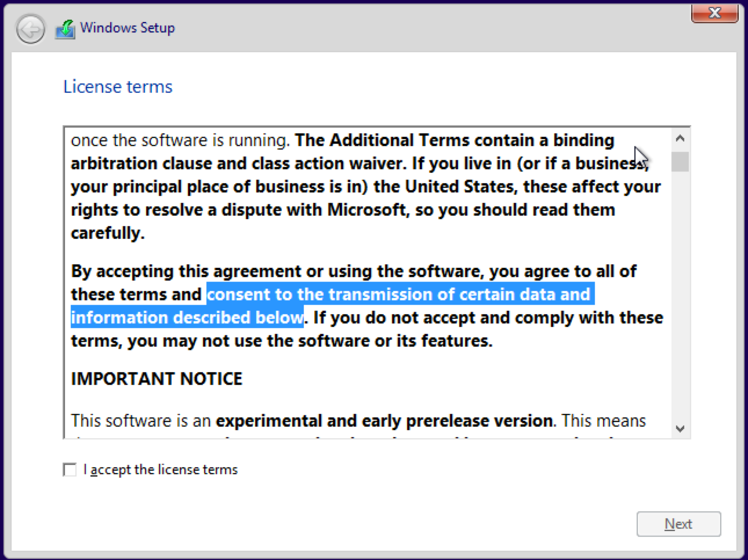748x560 pixels.
Task: Click the 'License terms' heading
Action: pyautogui.click(x=118, y=87)
